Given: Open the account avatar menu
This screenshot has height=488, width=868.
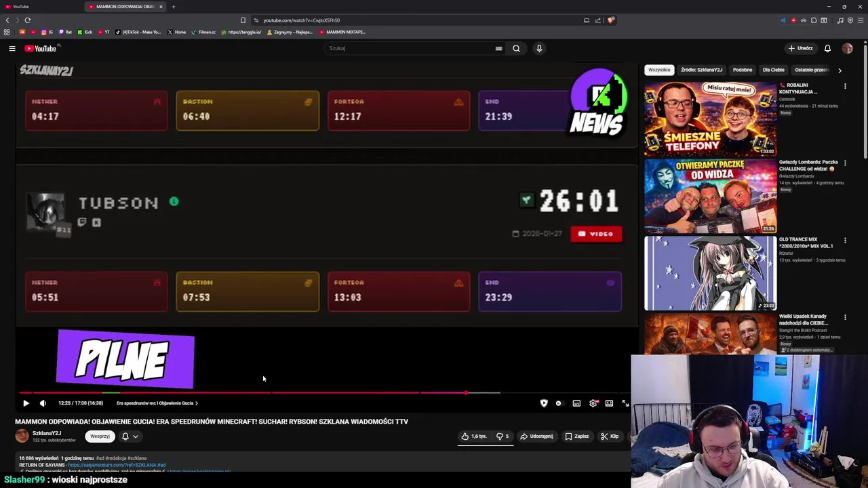Looking at the screenshot, I should 847,48.
